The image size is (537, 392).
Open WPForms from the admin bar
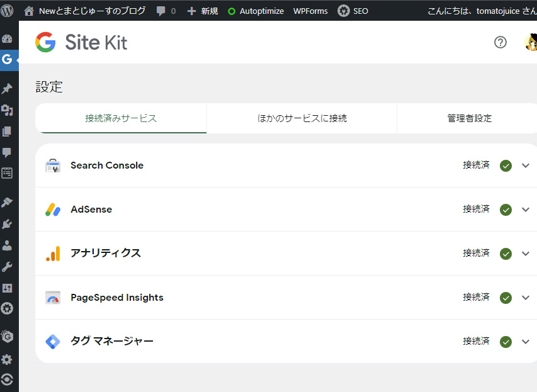click(x=310, y=11)
